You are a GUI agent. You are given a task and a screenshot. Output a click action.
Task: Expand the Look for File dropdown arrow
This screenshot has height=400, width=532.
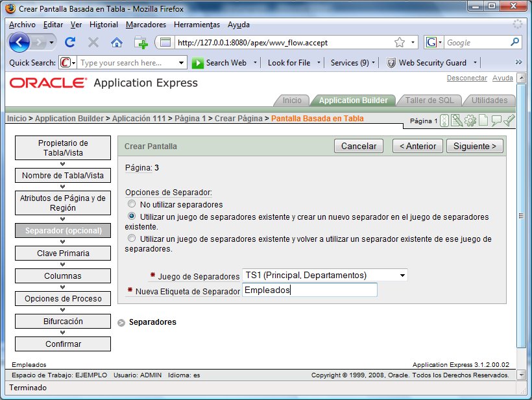click(319, 63)
